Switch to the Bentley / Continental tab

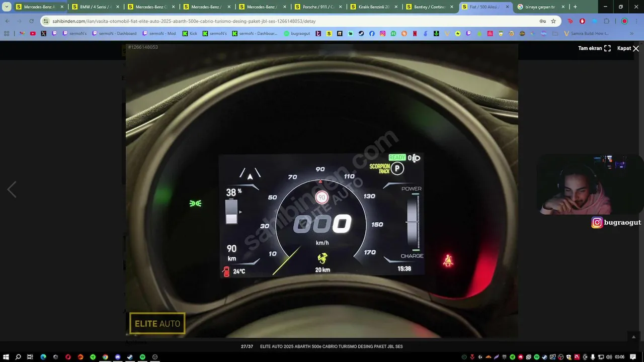(x=429, y=7)
